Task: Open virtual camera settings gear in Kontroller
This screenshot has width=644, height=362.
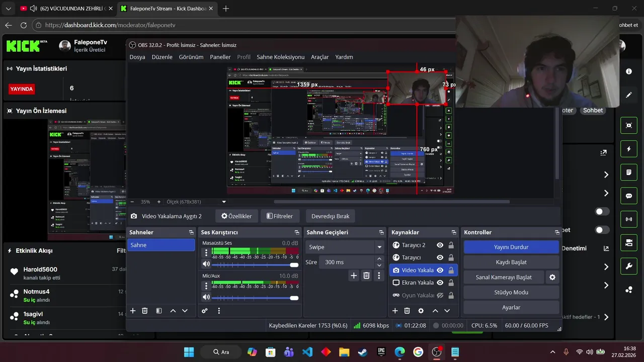Action: (x=552, y=277)
